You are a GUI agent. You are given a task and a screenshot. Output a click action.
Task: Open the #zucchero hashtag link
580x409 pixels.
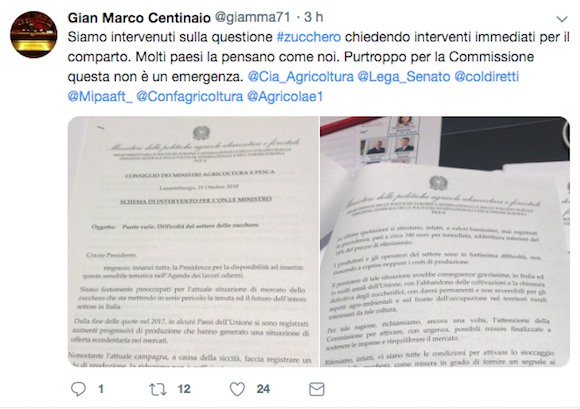(308, 37)
